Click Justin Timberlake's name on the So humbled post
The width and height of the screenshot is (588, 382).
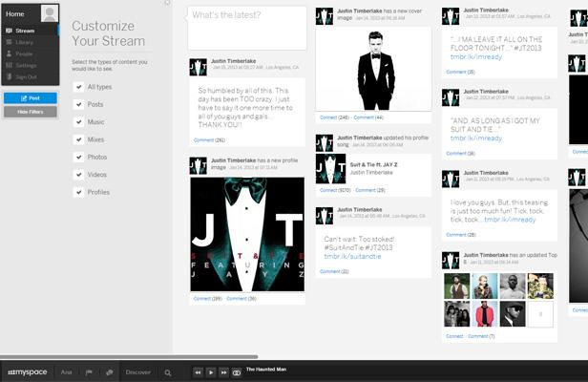coord(233,61)
